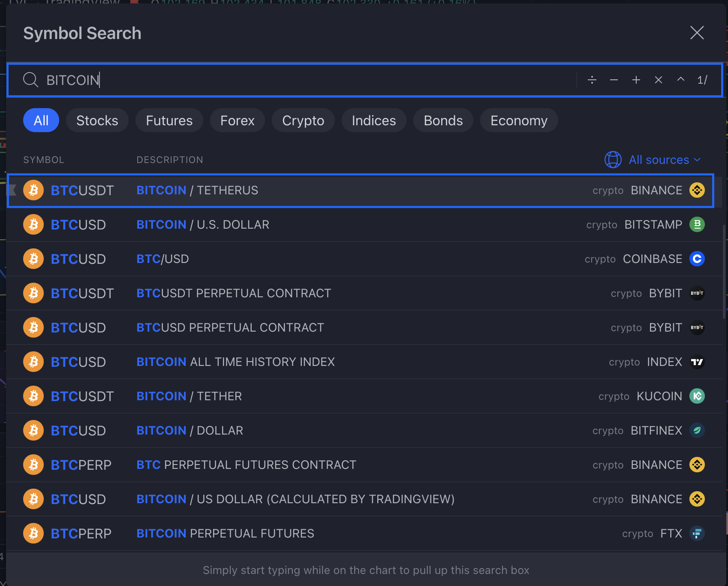This screenshot has width=728, height=586.
Task: Click the KuCoin exchange logo
Action: [x=697, y=396]
